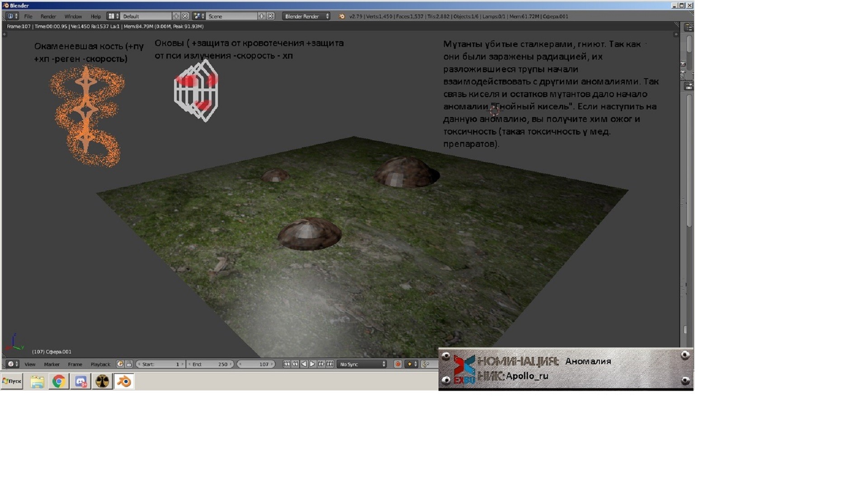Open the keying set diamond selector
Viewport: 868px width, 488px height.
411,364
